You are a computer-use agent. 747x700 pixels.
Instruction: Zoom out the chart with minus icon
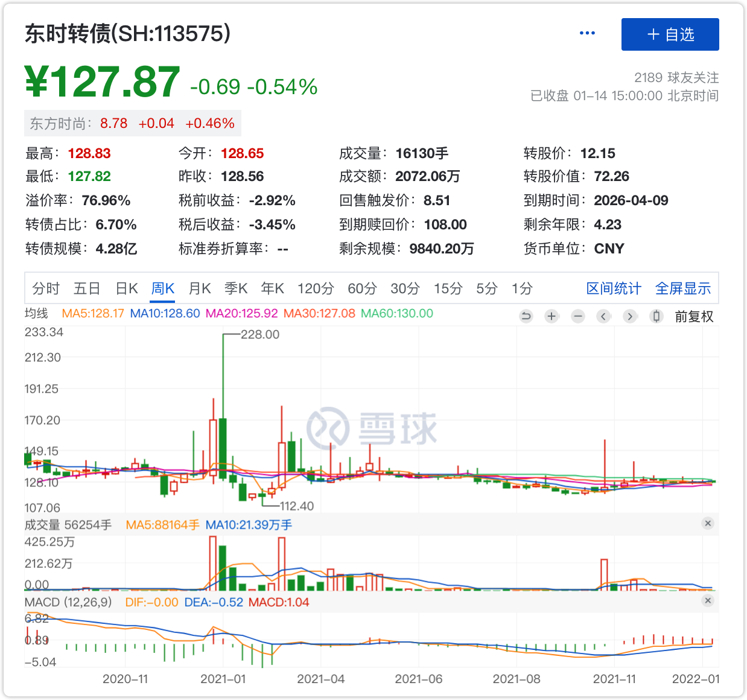[578, 316]
